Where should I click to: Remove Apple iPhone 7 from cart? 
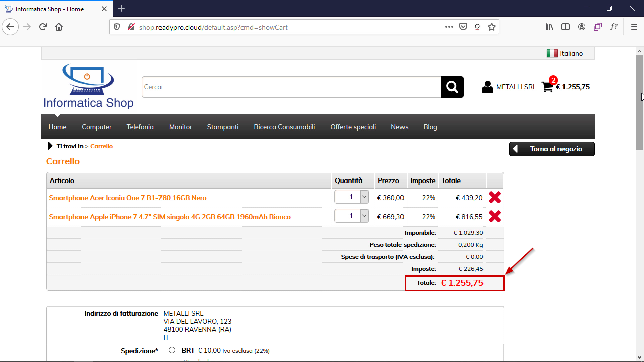pyautogui.click(x=495, y=217)
